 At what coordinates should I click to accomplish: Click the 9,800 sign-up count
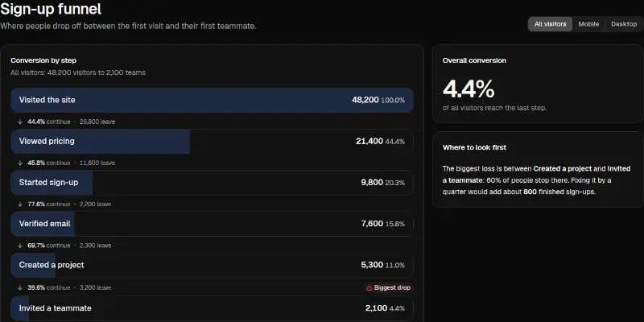click(x=372, y=183)
